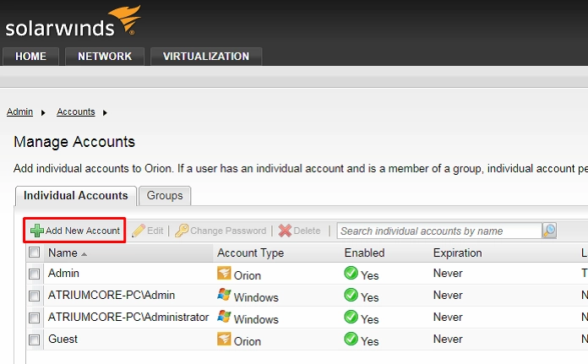This screenshot has height=364, width=588.
Task: Expand the arrow after Admin breadcrumb
Action: [43, 112]
